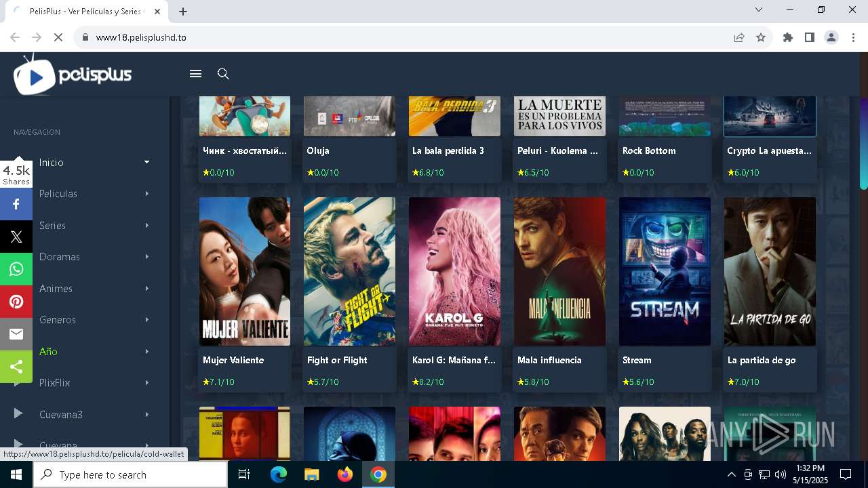Show hidden system tray icons
This screenshot has height=488, width=868.
click(x=731, y=474)
